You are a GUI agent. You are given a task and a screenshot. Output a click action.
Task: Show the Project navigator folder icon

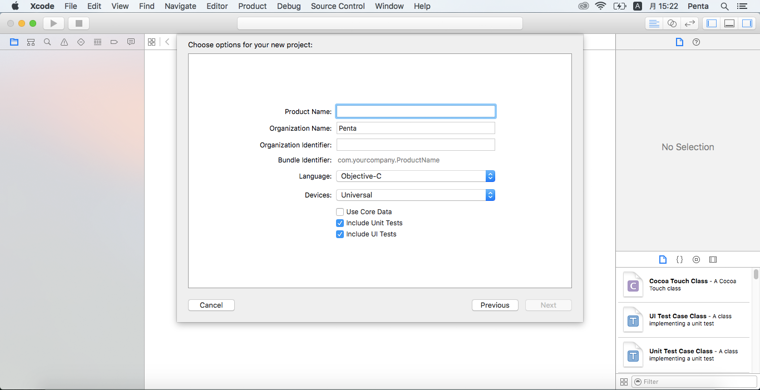14,42
